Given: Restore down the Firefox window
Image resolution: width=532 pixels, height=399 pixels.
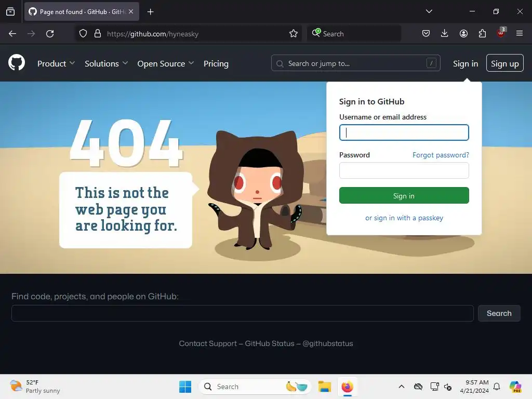Looking at the screenshot, I should tap(496, 11).
